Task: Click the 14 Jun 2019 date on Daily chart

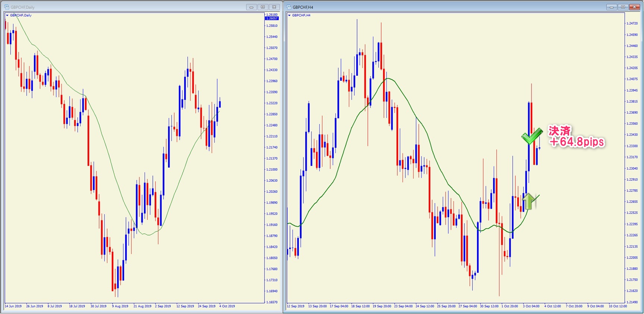Action: [x=13, y=306]
